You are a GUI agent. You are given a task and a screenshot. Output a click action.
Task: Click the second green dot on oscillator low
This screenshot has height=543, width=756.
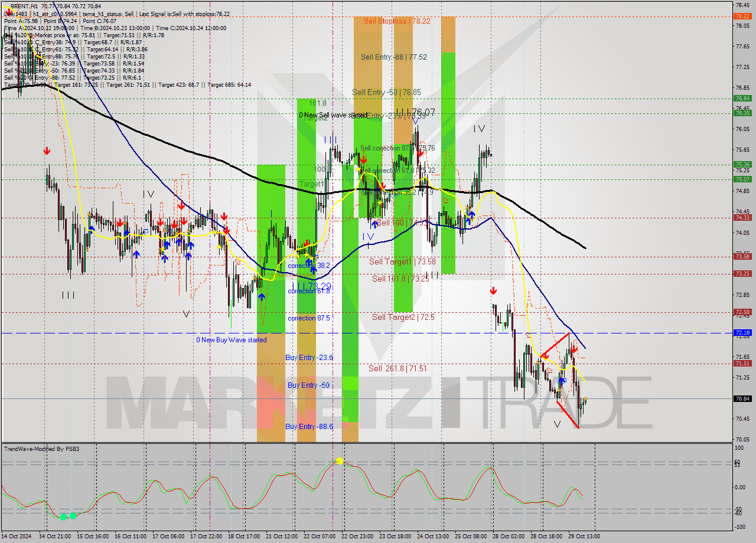click(x=73, y=516)
